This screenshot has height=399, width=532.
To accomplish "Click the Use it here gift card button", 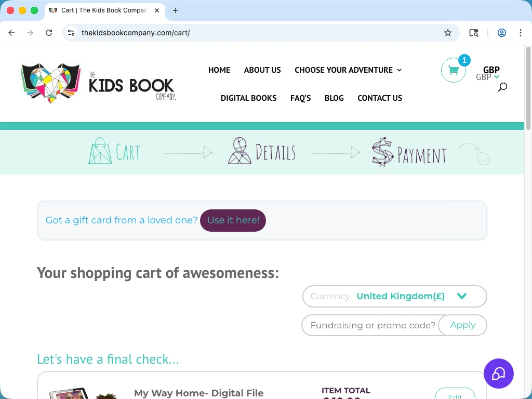I will click(233, 220).
